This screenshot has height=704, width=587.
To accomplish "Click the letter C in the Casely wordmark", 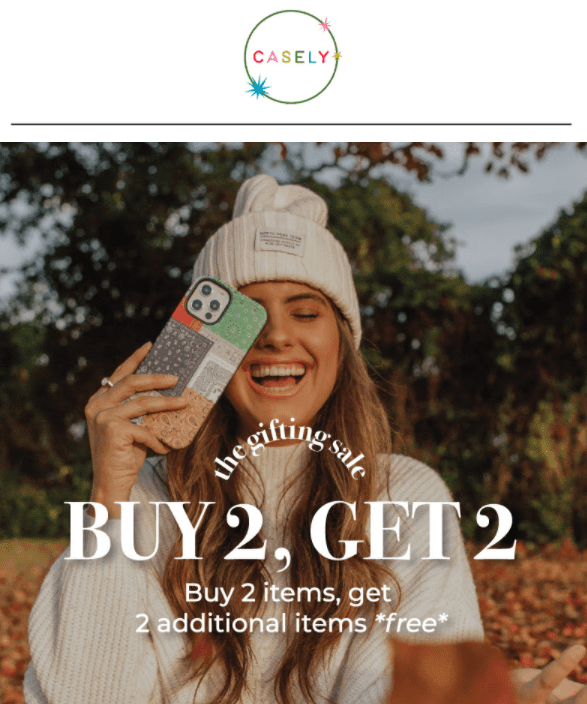I will pyautogui.click(x=258, y=57).
